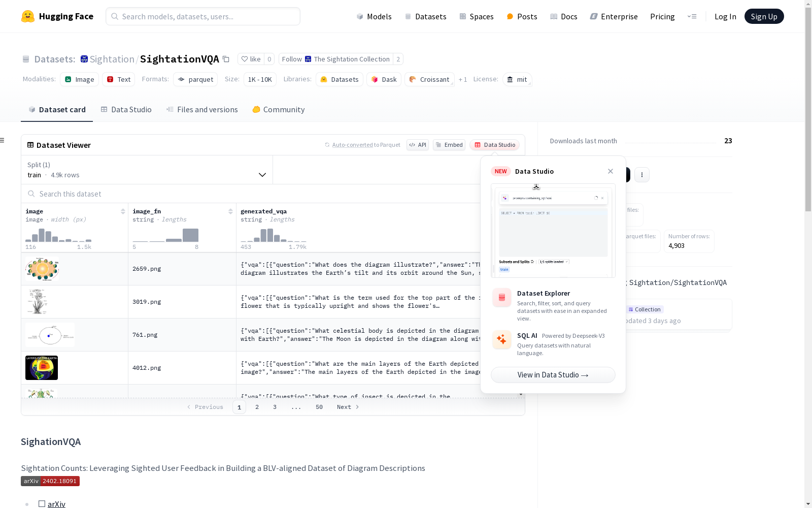The image size is (812, 508).
Task: Select the parquet format tag
Action: coord(195,79)
